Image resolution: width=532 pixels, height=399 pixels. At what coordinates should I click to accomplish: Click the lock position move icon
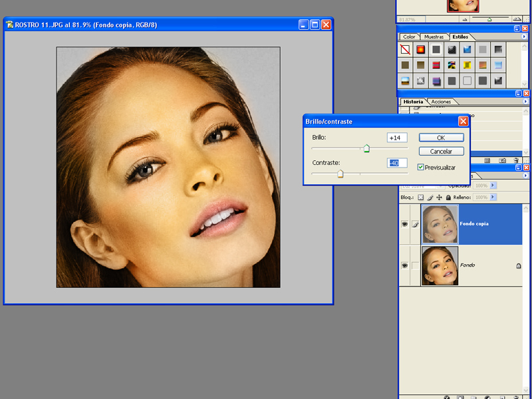[439, 197]
